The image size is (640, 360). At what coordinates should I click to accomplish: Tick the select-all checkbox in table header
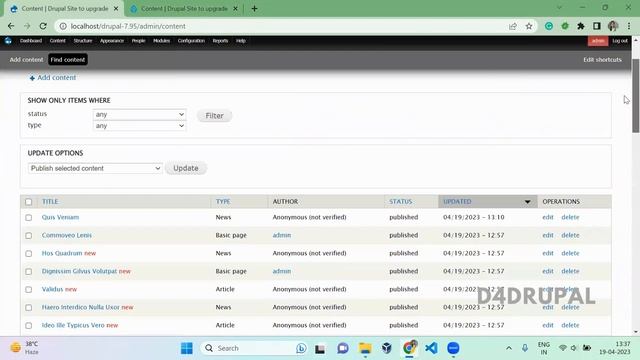tap(29, 202)
